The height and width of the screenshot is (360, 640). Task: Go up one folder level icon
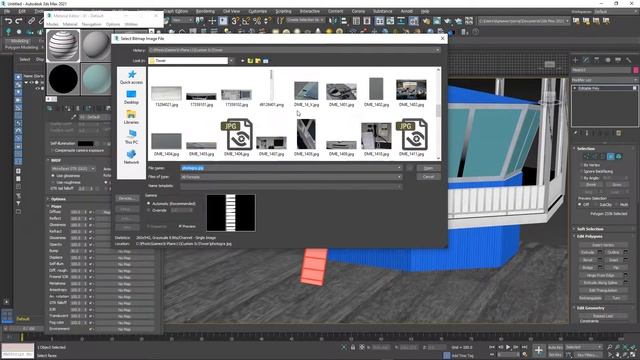(x=250, y=61)
